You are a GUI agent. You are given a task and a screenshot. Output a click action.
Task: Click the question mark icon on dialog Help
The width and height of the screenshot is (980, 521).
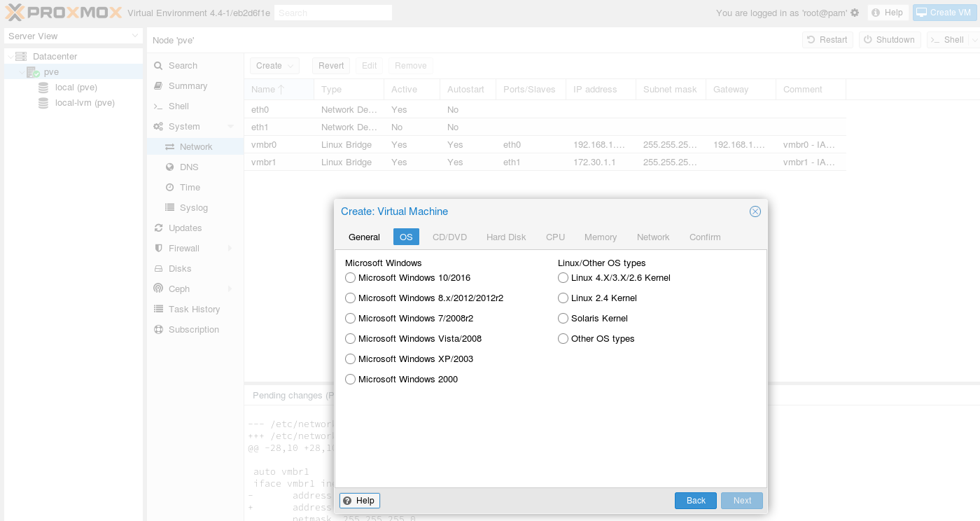point(347,501)
